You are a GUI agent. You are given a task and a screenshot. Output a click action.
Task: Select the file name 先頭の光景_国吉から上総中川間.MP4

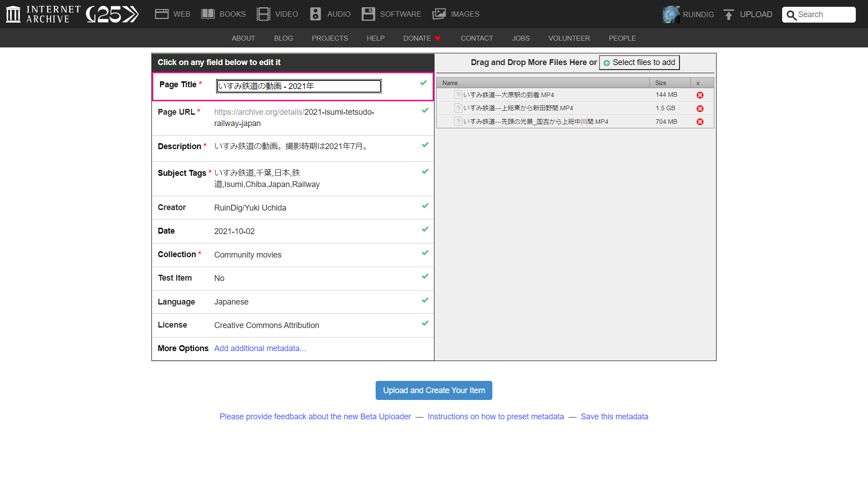536,122
